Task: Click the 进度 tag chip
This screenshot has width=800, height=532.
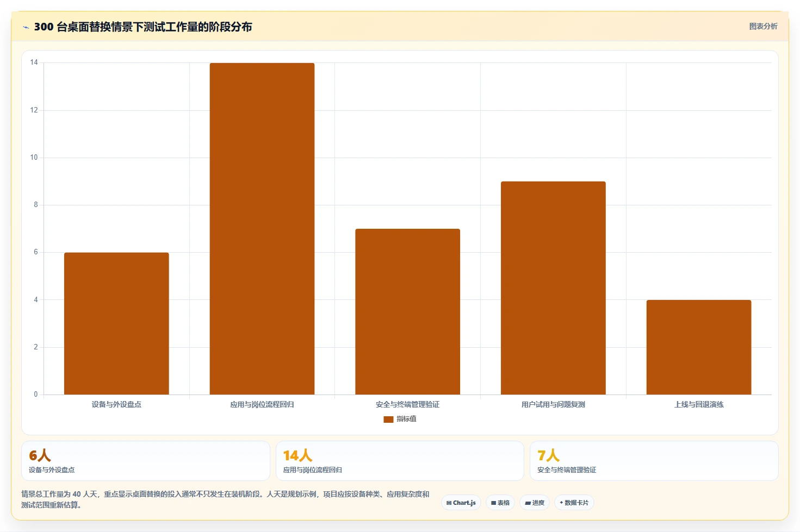Action: tap(535, 503)
